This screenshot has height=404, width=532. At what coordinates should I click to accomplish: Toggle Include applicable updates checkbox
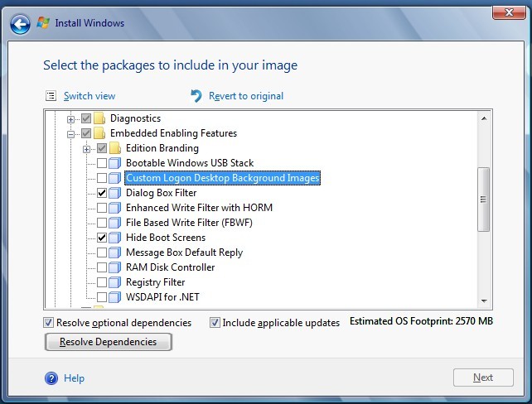coord(215,322)
